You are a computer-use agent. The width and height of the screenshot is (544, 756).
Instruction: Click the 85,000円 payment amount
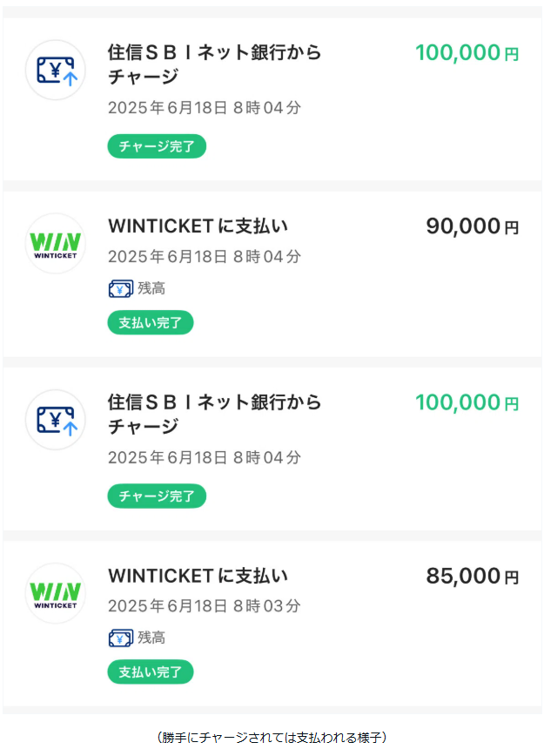(473, 576)
